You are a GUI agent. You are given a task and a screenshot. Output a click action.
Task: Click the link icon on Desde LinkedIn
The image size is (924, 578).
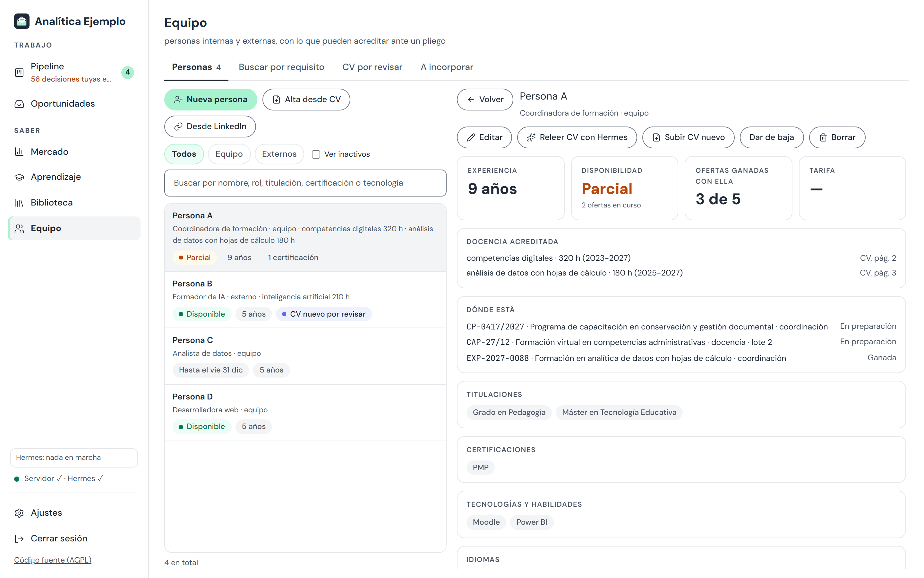pyautogui.click(x=178, y=127)
